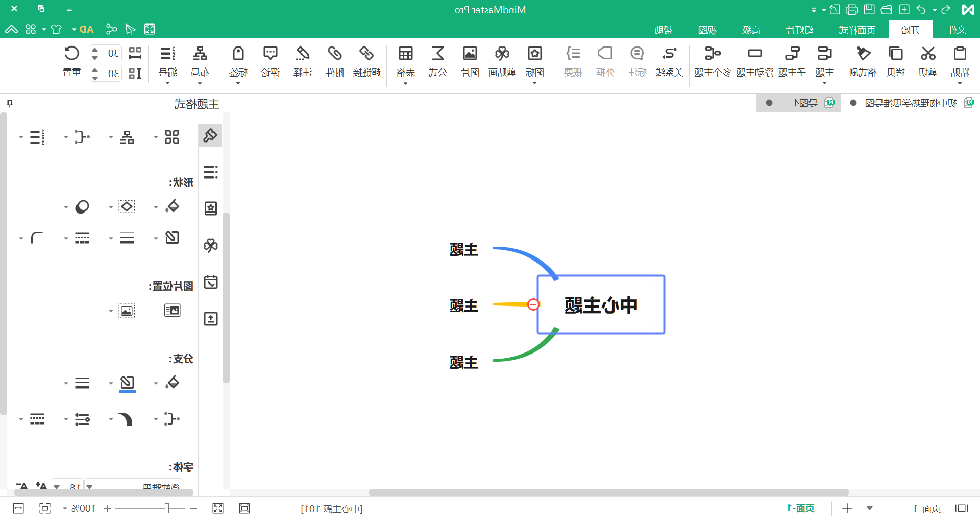Viewport: 980px width, 518px height.
Task: Select the 中心主题 central topic node
Action: tap(601, 304)
